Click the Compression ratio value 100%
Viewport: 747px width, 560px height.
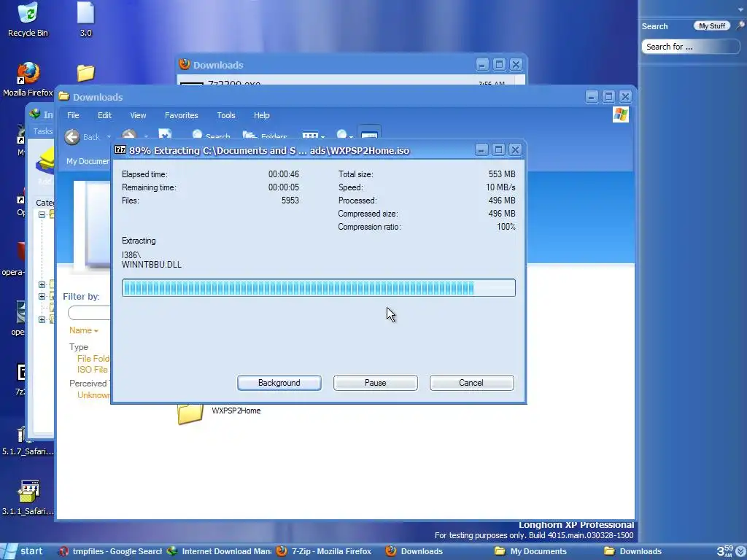[506, 227]
